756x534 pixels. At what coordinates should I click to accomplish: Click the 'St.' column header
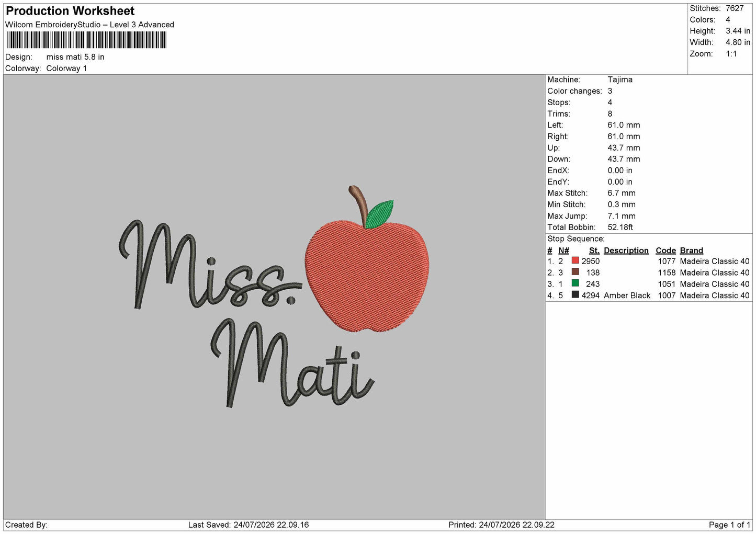tap(594, 251)
